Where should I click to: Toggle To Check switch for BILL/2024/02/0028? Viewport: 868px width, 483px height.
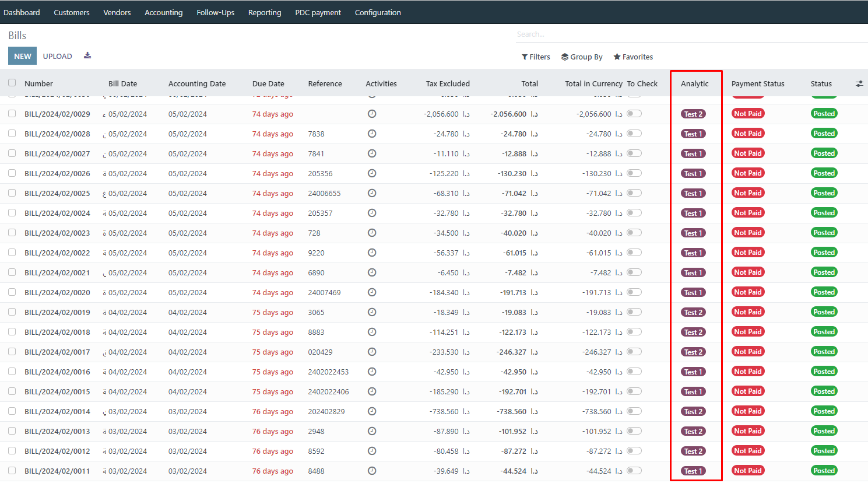634,134
